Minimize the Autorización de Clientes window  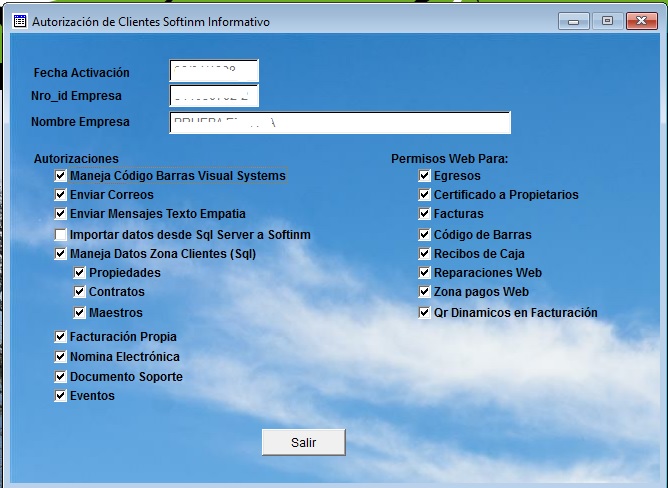coord(573,21)
